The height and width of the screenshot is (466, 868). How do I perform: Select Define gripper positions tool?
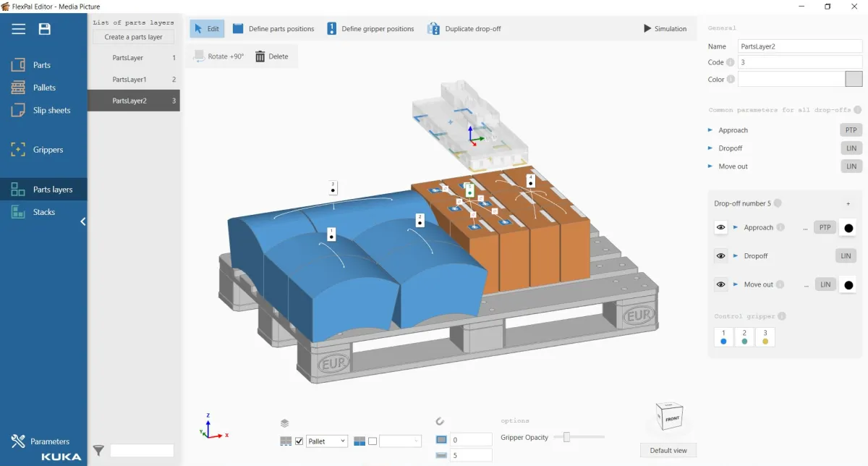tap(370, 29)
